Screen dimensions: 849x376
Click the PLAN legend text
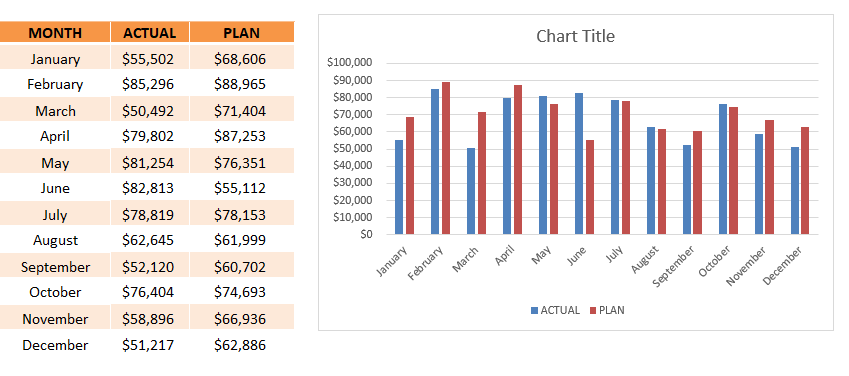pyautogui.click(x=611, y=310)
